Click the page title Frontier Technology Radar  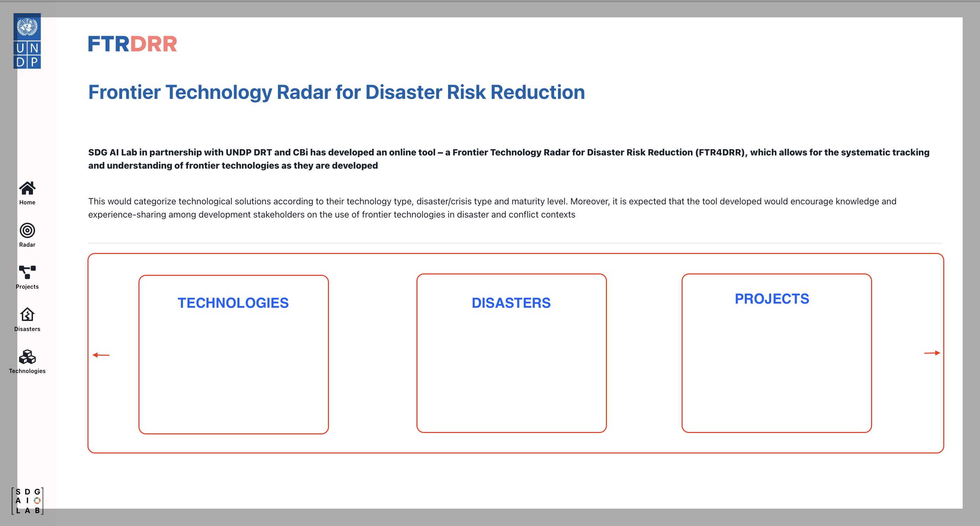(x=336, y=92)
